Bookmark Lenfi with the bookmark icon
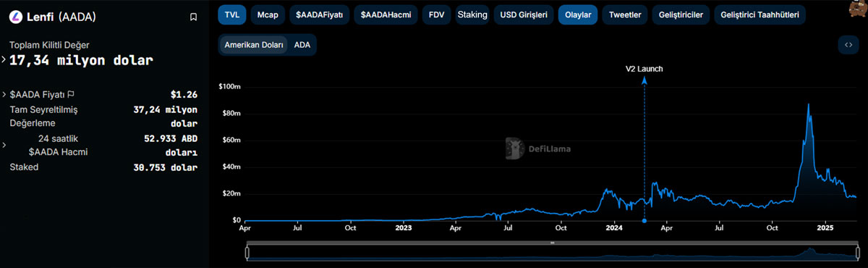This screenshot has height=268, width=868. pos(193,17)
